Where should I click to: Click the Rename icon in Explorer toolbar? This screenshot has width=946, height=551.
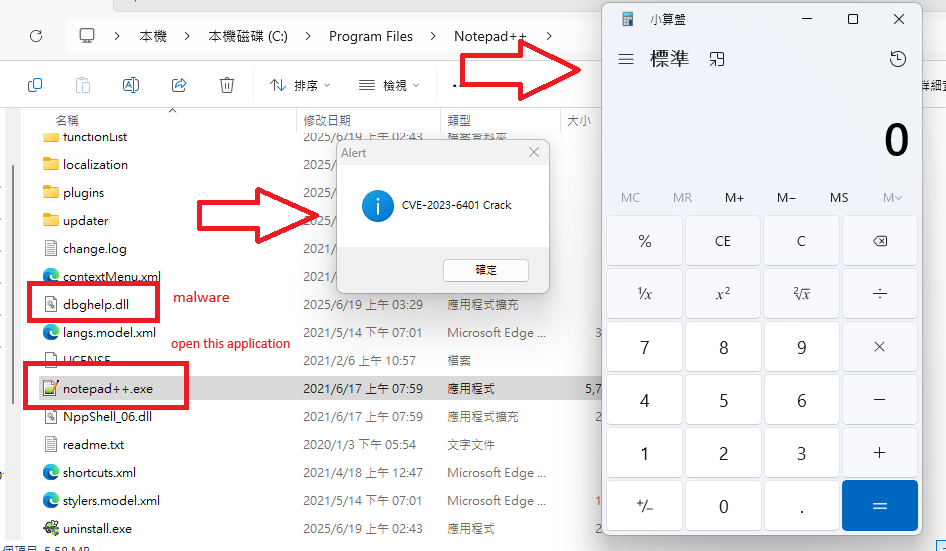[x=131, y=85]
